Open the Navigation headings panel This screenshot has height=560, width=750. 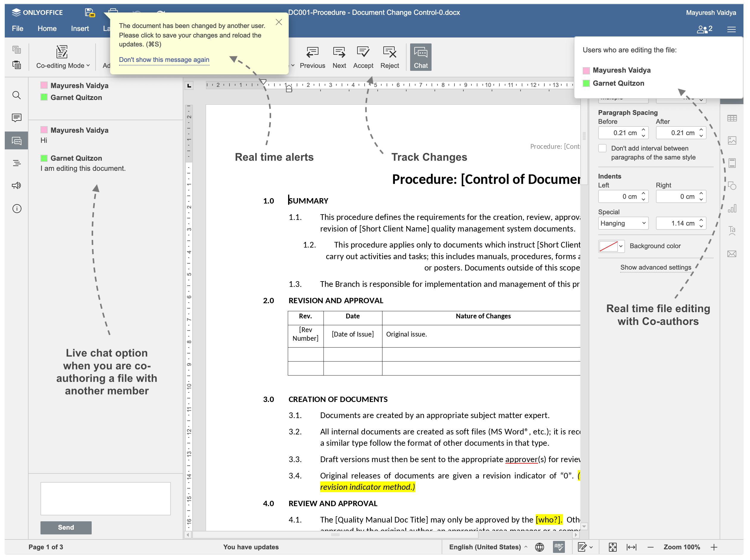[17, 163]
